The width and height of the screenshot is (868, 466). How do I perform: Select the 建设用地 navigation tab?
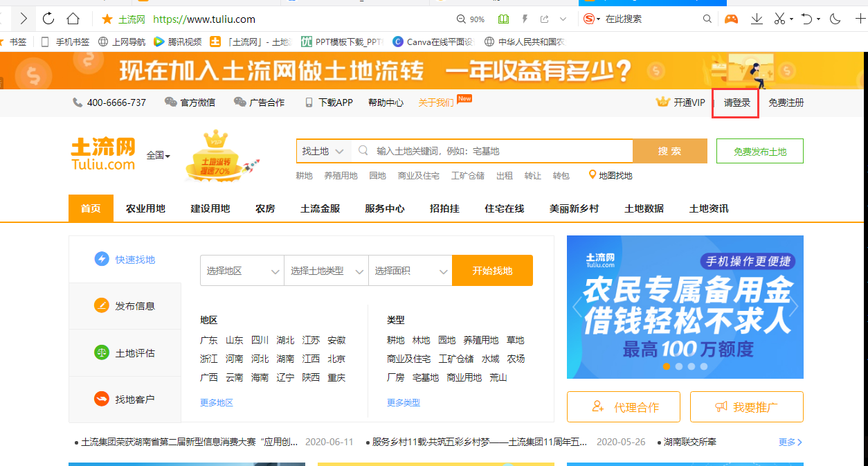(x=210, y=208)
